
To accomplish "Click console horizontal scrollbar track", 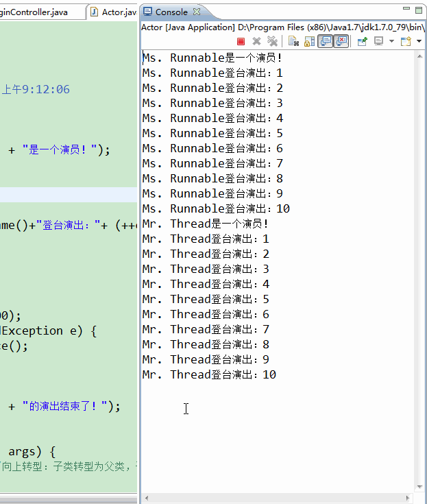I will click(276, 498).
